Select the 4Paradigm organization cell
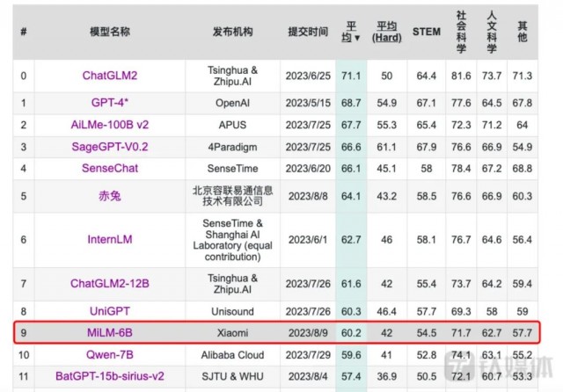This screenshot has height=392, width=563. pyautogui.click(x=232, y=147)
